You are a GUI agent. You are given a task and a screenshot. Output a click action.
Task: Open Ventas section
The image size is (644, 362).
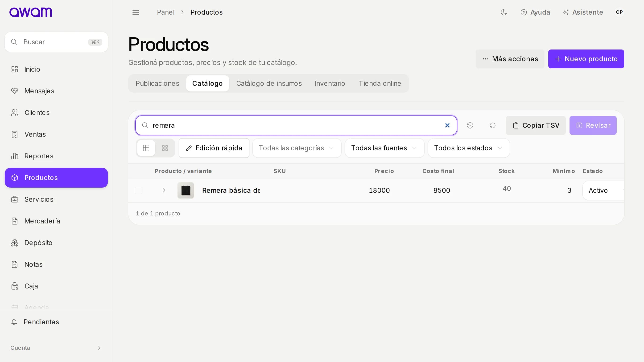[x=56, y=135]
